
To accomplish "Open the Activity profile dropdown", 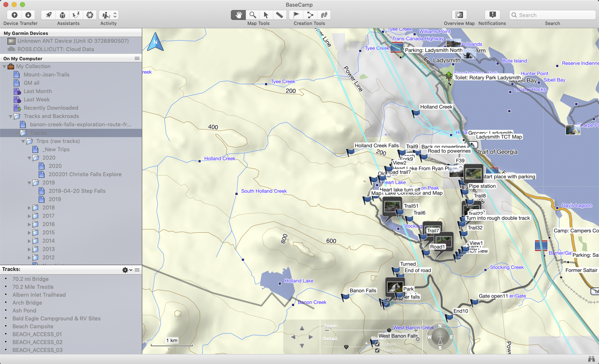I will pos(109,15).
